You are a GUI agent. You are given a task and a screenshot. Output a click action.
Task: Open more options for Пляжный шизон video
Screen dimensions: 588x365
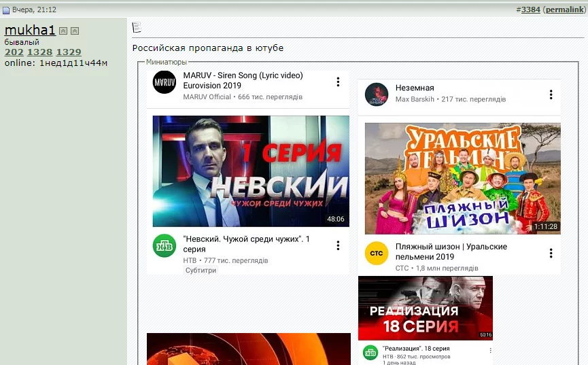click(x=551, y=254)
